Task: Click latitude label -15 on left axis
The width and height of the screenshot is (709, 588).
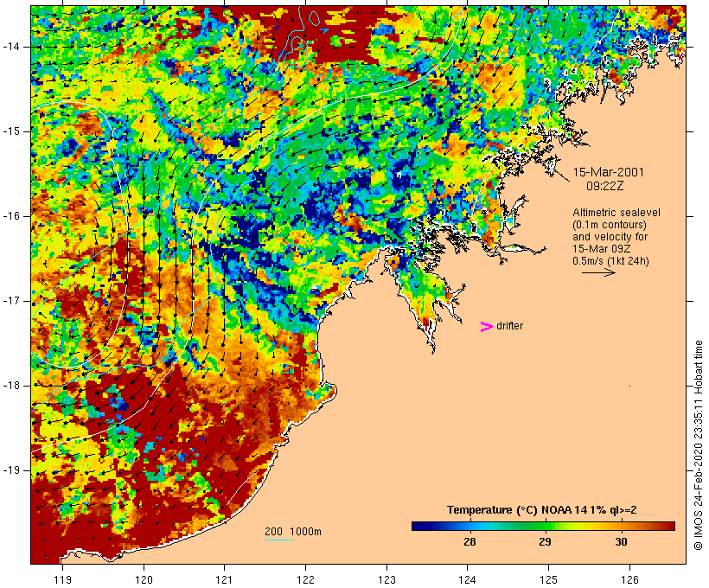Action: pyautogui.click(x=11, y=131)
